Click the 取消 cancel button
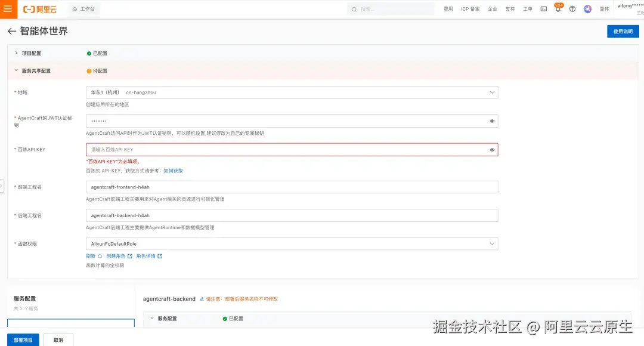 click(58, 340)
